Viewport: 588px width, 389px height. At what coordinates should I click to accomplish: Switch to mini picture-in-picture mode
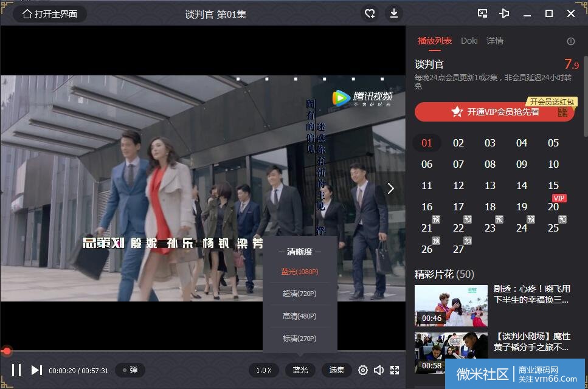(x=482, y=14)
